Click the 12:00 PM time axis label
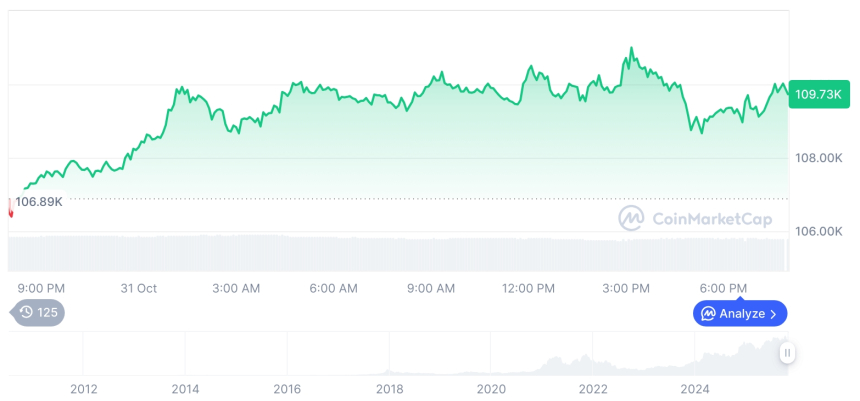Viewport: 860px width, 401px height. click(528, 288)
